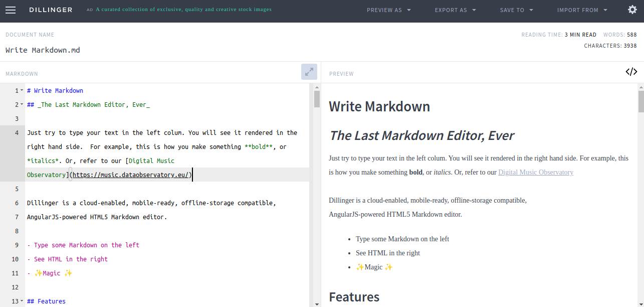Open Digital Music Observatory link in preview

pos(535,172)
